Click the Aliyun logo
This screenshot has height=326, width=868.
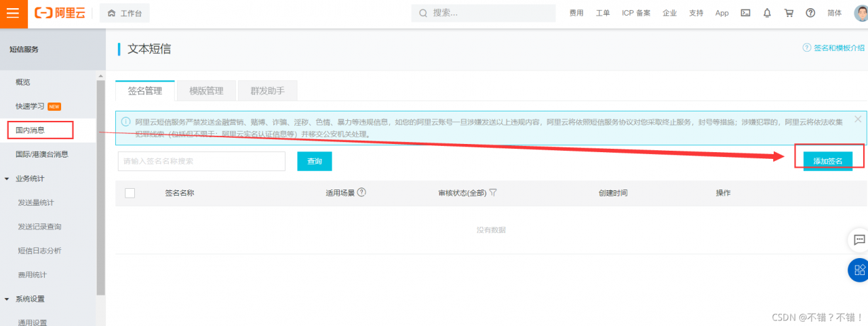click(60, 13)
